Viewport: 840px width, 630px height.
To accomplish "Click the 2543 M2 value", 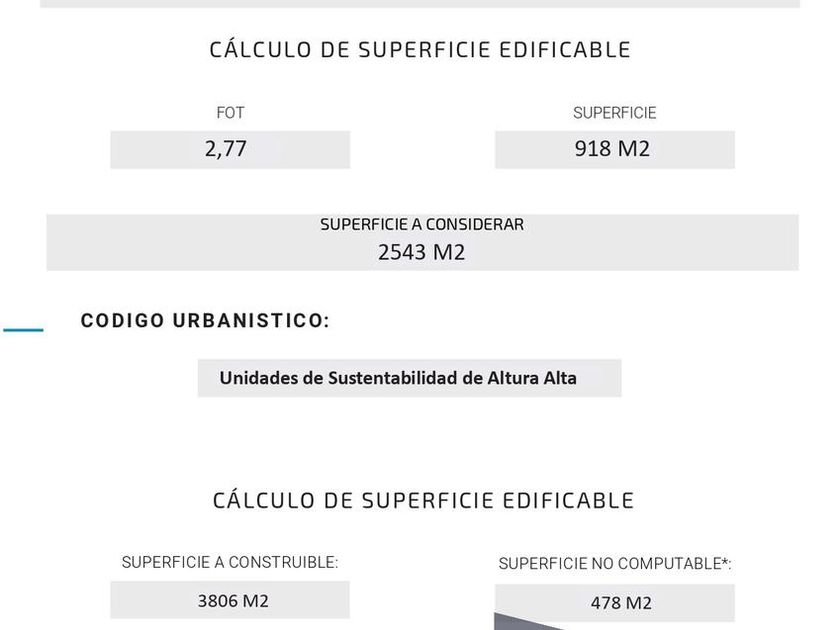I will pyautogui.click(x=421, y=252).
